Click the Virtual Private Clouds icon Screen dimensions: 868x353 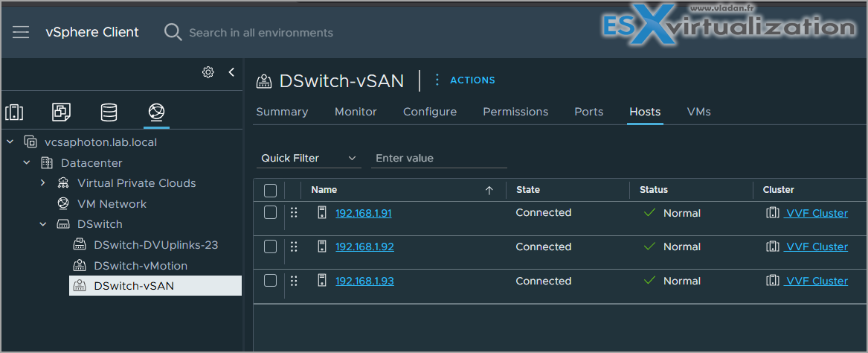[63, 183]
